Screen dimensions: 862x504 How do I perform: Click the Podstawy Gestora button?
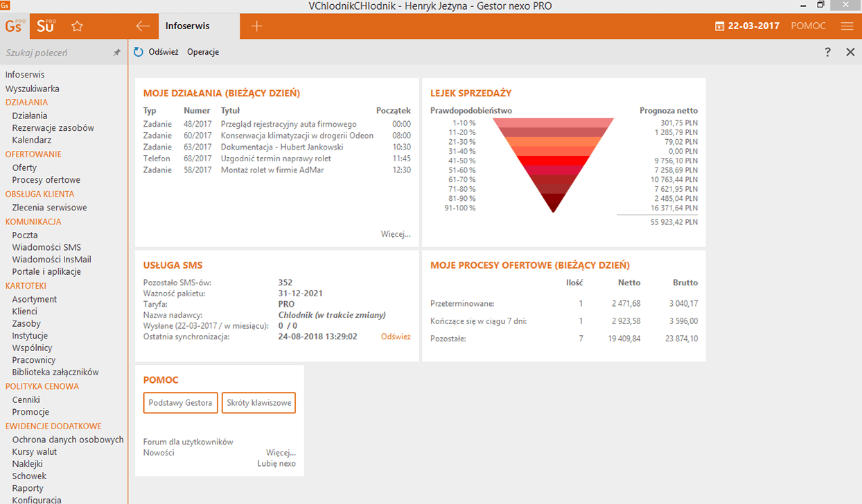[x=180, y=403]
